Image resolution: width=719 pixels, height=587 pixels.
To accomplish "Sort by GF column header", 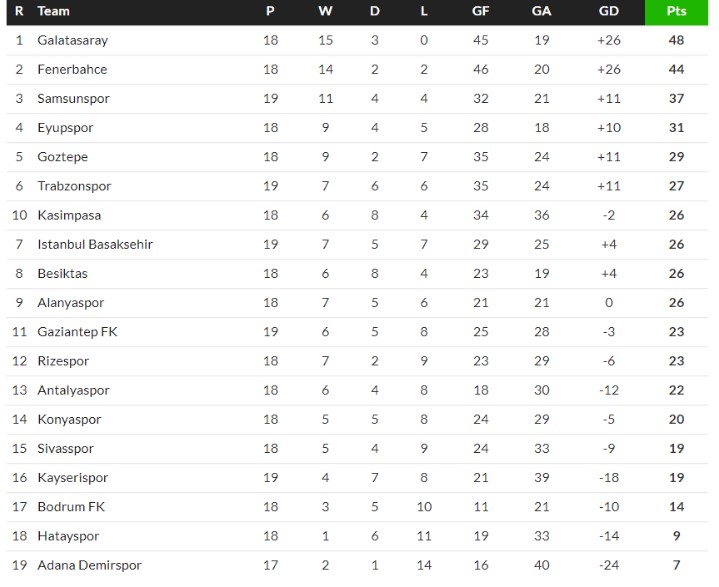I will (480, 11).
